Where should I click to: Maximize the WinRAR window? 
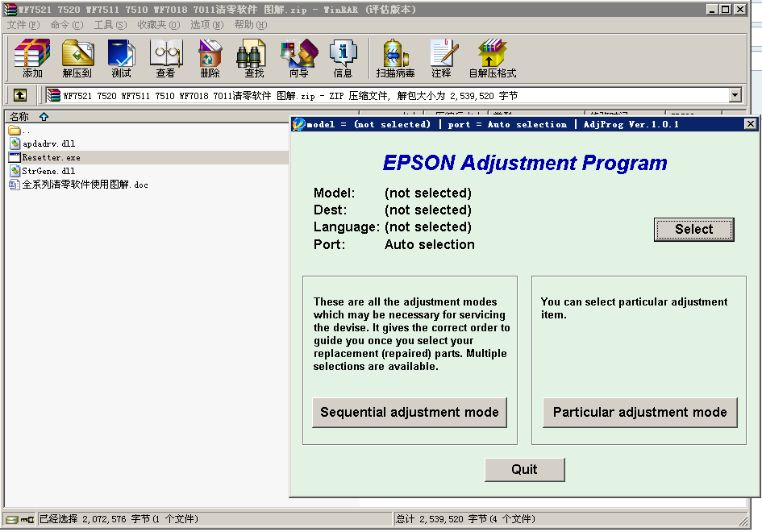726,9
